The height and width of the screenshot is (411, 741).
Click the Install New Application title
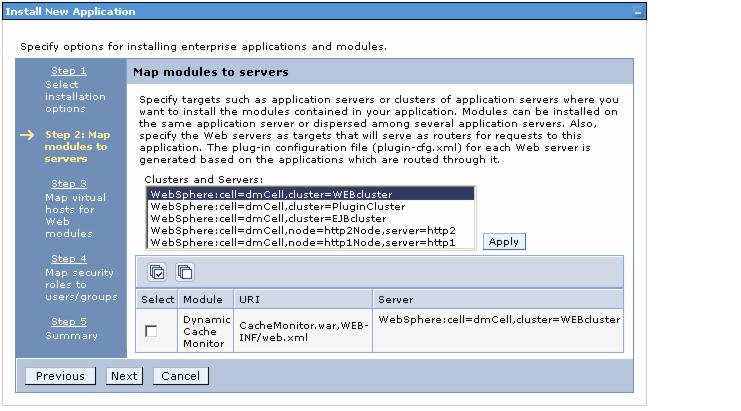(70, 12)
